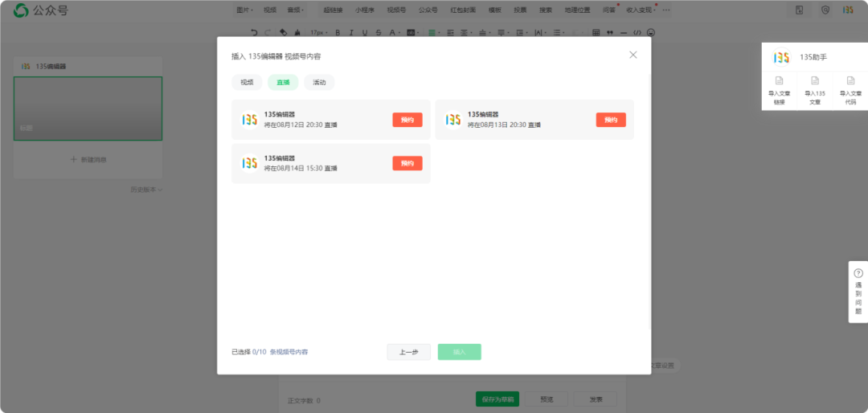Select the format painter brush icon

tap(298, 32)
